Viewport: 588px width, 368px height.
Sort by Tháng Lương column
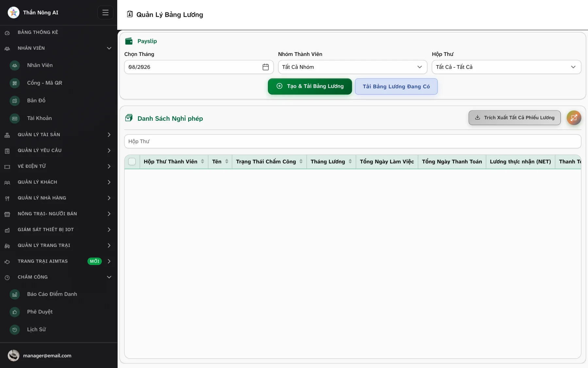(350, 161)
